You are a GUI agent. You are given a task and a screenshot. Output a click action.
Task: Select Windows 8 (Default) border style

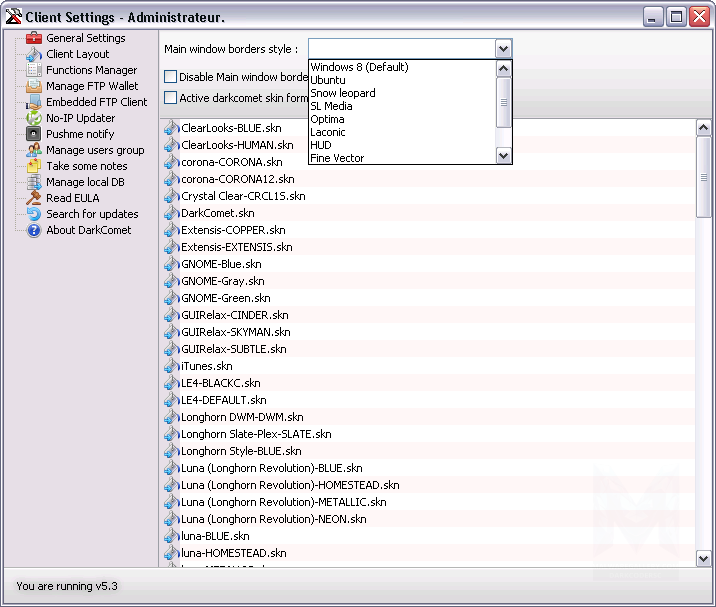pos(359,67)
